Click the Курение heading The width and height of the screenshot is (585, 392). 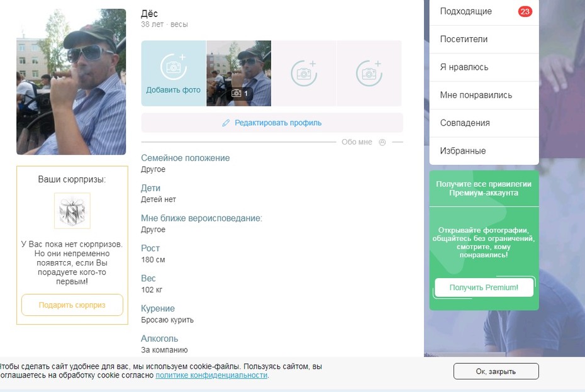tap(158, 309)
